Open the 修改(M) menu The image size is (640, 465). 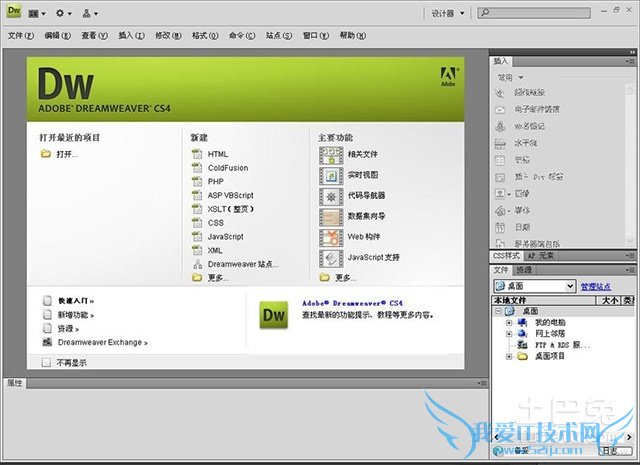point(168,36)
